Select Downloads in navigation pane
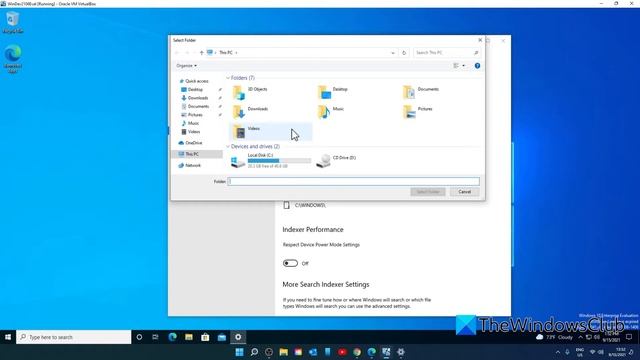The height and width of the screenshot is (360, 640). point(198,98)
